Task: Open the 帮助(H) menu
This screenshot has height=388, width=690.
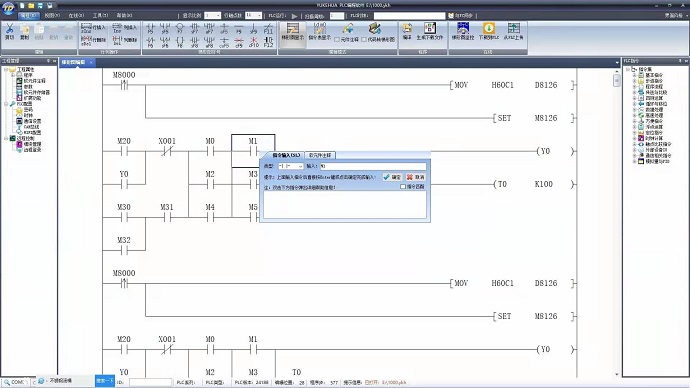Action: coord(125,15)
